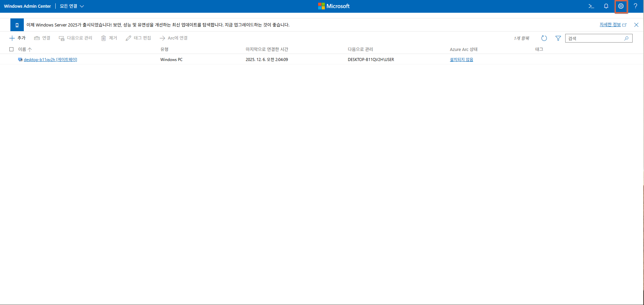
Task: Expand the 모든 연결 dropdown
Action: coord(72,6)
